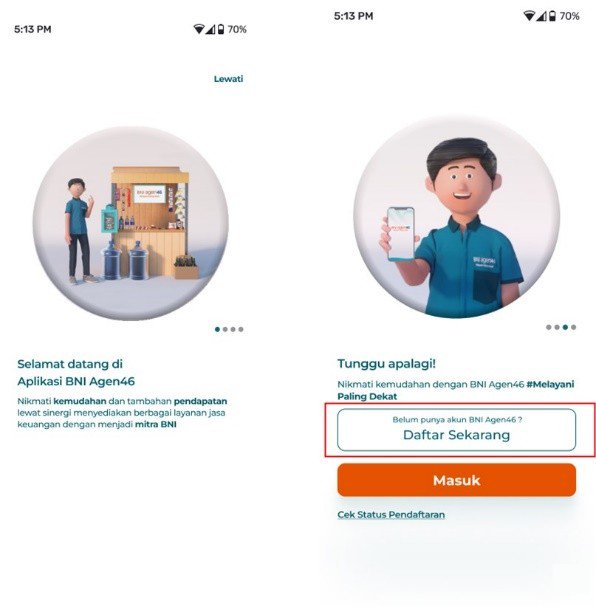Viewport: 596px width, 606px height.
Task: Tap the battery icon in the left screen's status bar
Action: click(221, 29)
